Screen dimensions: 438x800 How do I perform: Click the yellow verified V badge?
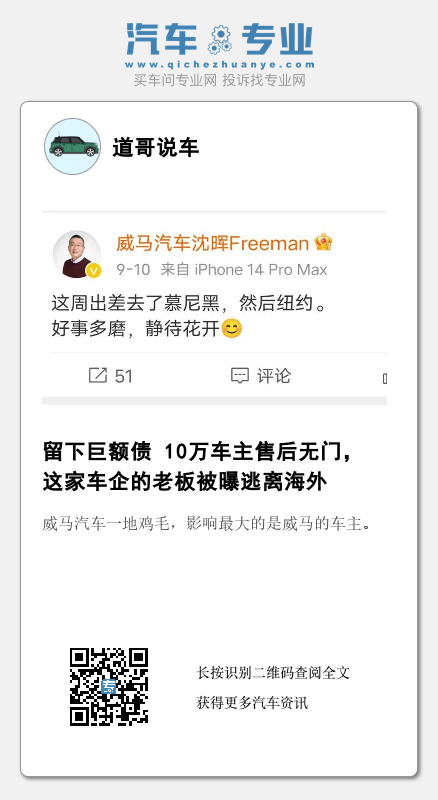coord(93,271)
